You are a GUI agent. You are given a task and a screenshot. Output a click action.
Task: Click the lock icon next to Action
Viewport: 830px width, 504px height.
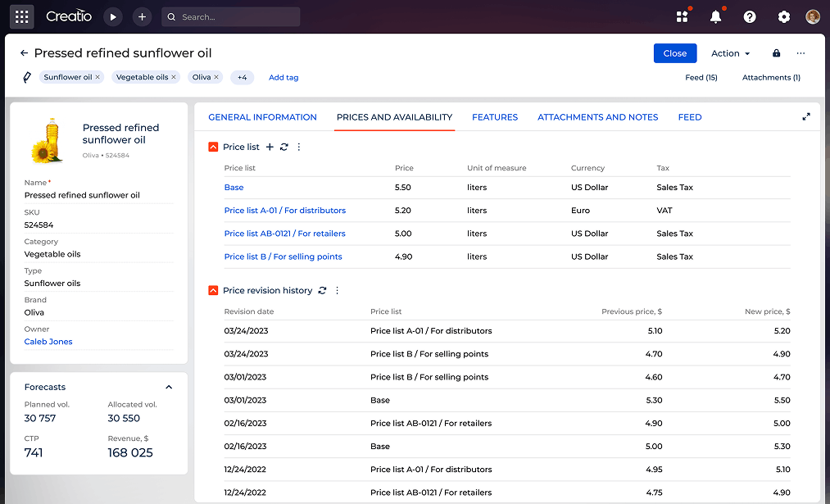click(x=776, y=53)
